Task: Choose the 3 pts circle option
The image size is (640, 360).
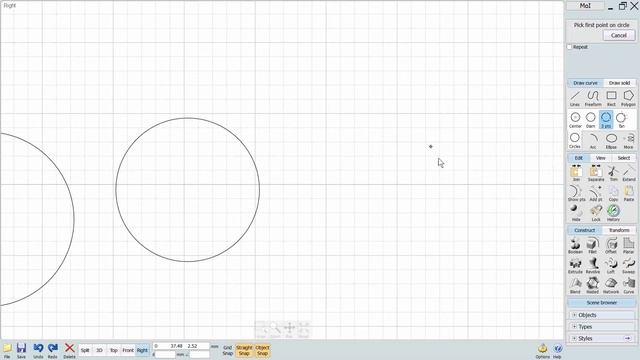Action: click(606, 120)
